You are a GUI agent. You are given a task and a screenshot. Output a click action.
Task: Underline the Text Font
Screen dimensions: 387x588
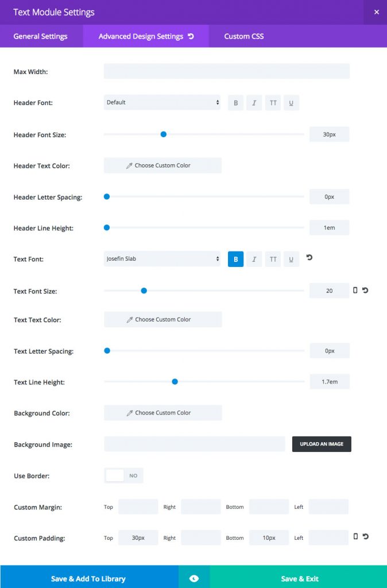coord(291,259)
